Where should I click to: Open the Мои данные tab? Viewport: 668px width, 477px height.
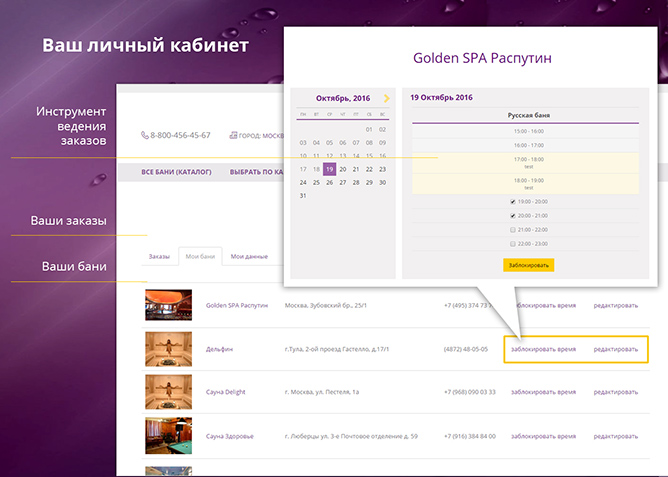click(x=249, y=256)
